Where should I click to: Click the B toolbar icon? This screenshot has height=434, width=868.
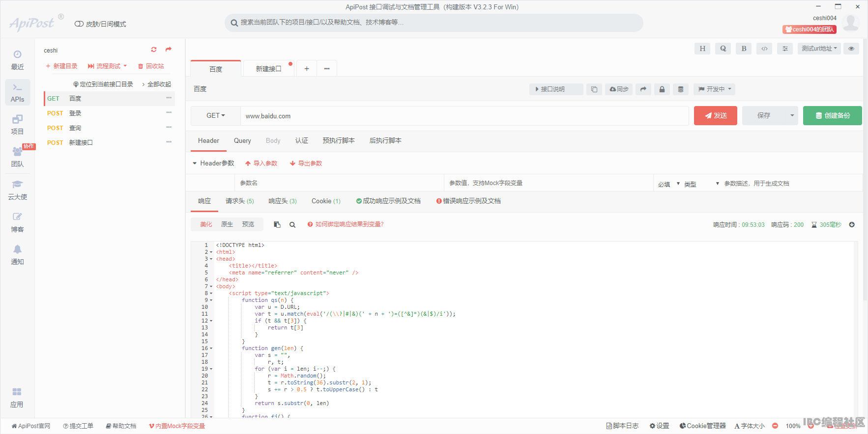[x=744, y=49]
